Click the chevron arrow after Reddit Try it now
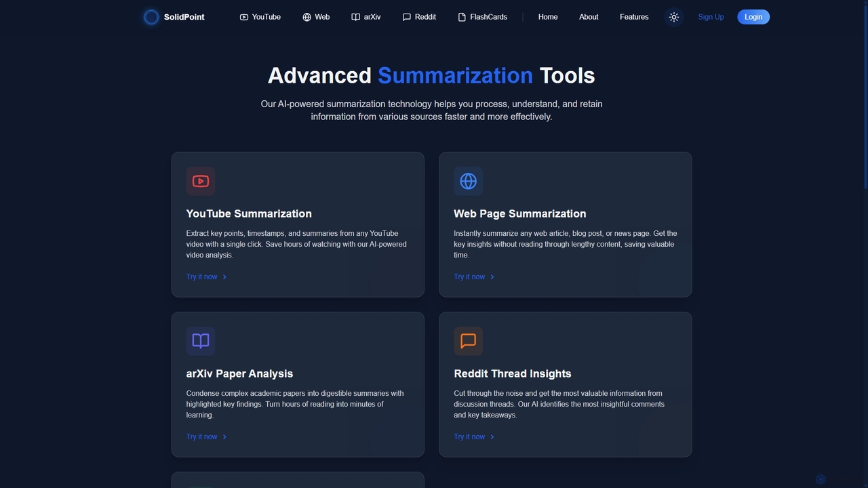This screenshot has height=488, width=868. click(x=492, y=436)
